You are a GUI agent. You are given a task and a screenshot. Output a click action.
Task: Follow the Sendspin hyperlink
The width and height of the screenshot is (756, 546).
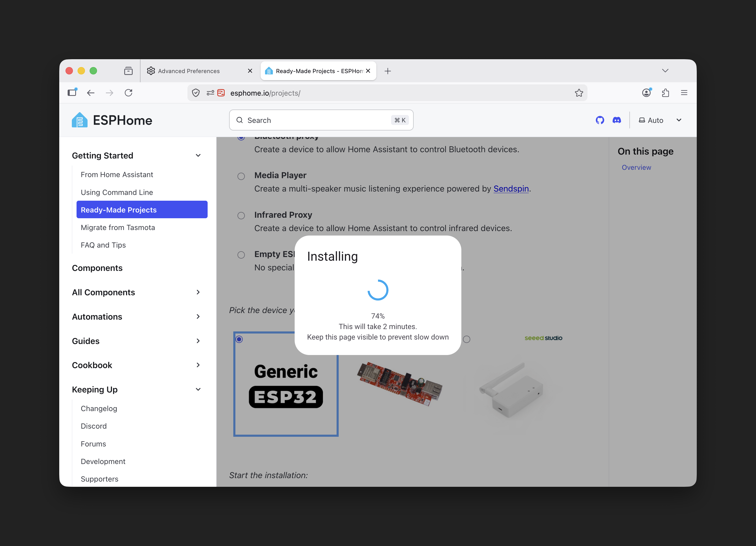click(x=511, y=189)
